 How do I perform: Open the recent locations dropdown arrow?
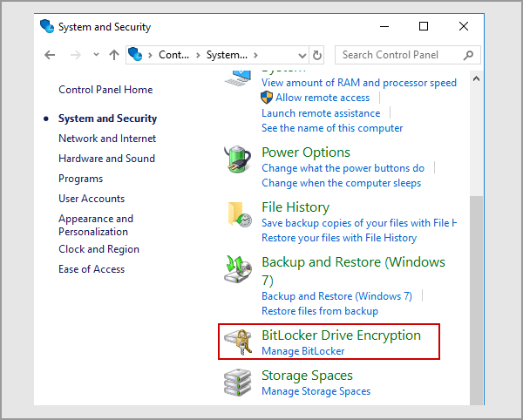(96, 54)
